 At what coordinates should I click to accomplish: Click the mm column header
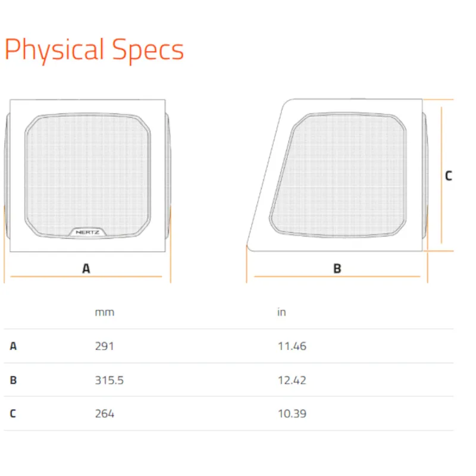click(105, 312)
